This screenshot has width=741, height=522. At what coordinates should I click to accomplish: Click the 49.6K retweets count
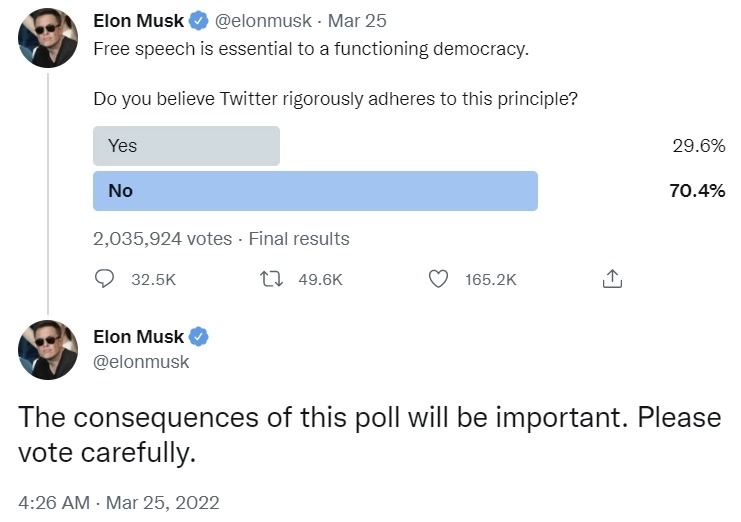coord(320,280)
